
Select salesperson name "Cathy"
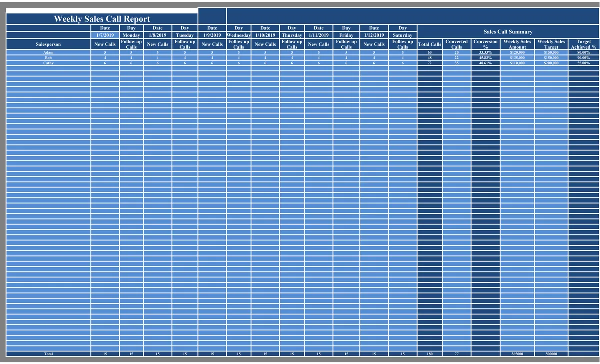48,63
